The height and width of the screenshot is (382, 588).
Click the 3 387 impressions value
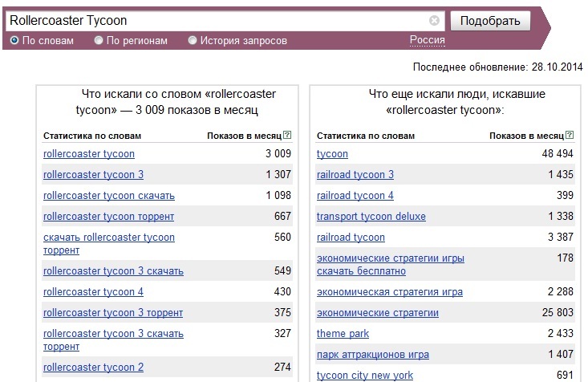pyautogui.click(x=561, y=238)
